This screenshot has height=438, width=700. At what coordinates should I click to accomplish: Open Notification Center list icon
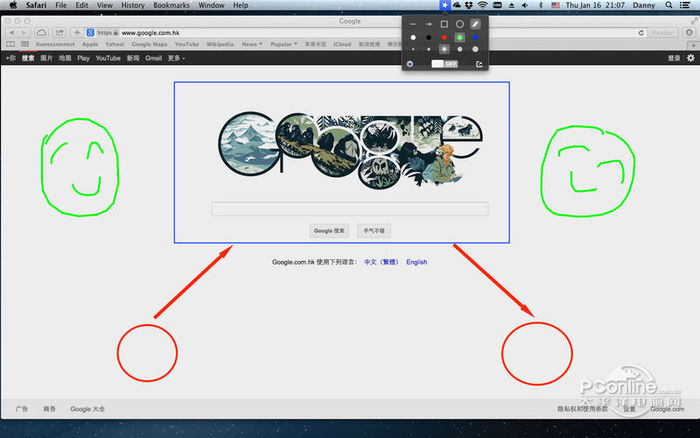coord(684,5)
